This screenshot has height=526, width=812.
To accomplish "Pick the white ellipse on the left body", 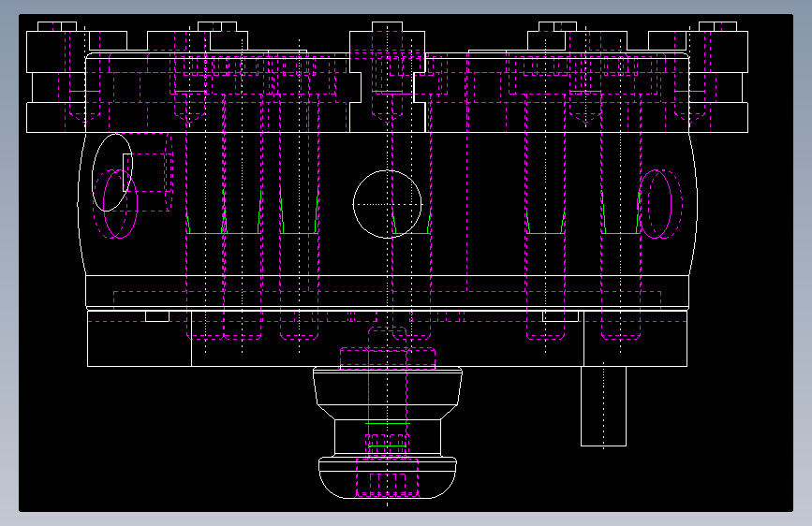I will point(112,172).
